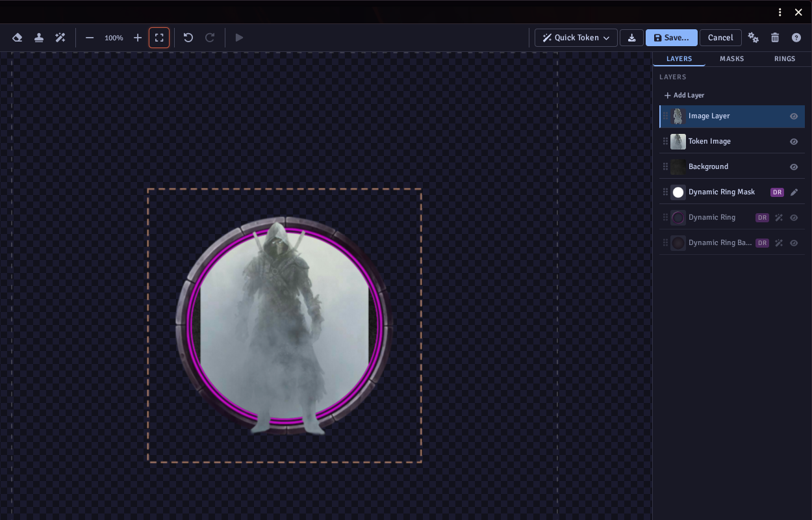This screenshot has width=812, height=520.
Task: Click the Background layer thumbnail
Action: [x=678, y=167]
